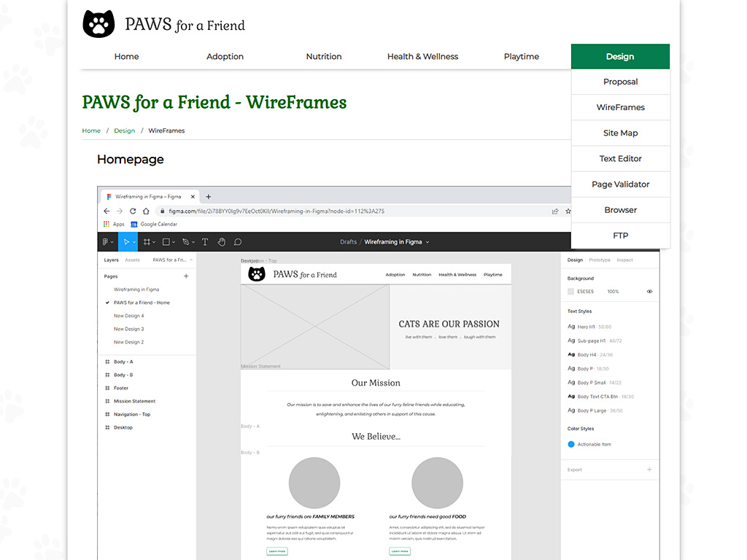This screenshot has width=747, height=560.
Task: Add a new page with the plus button
Action: coord(186,276)
